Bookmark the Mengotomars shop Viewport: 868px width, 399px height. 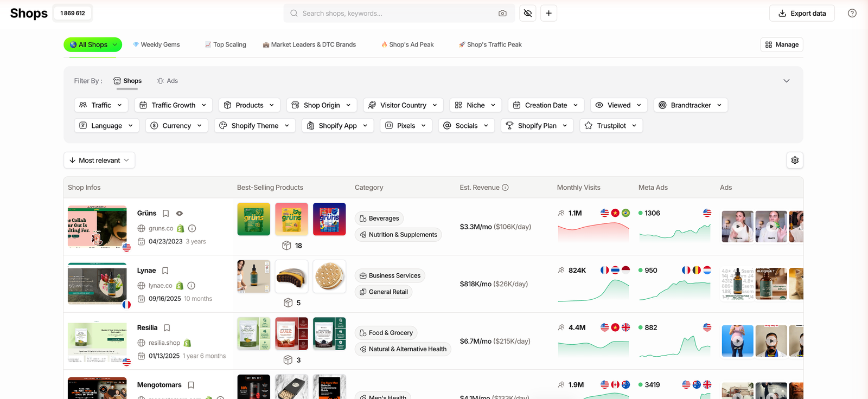(191, 385)
